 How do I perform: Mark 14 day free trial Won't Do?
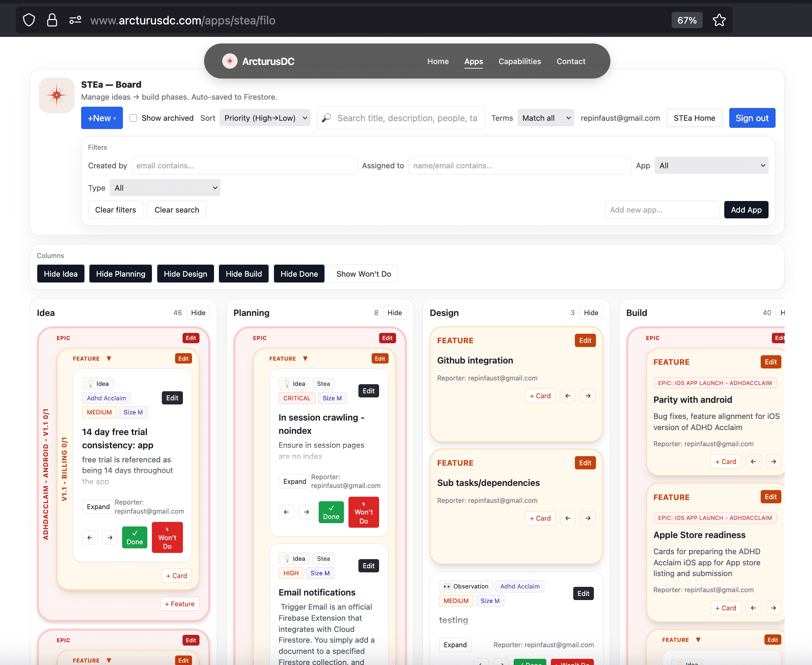point(167,537)
